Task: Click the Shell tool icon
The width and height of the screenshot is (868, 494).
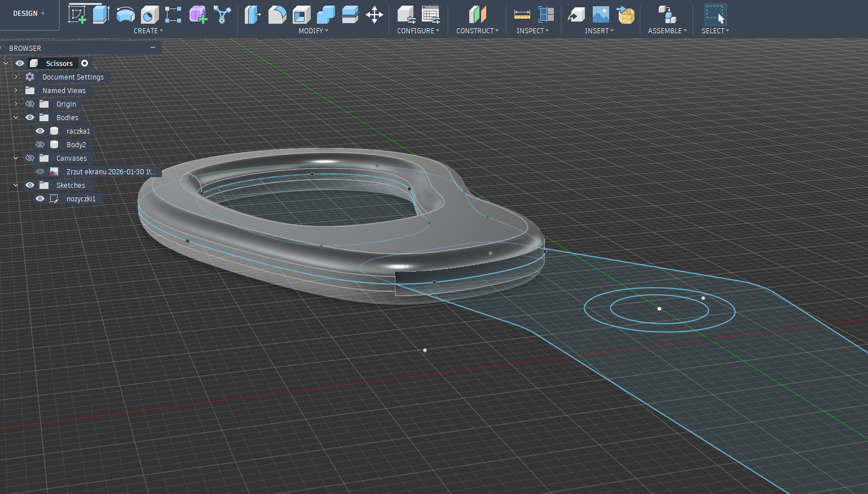Action: (301, 15)
